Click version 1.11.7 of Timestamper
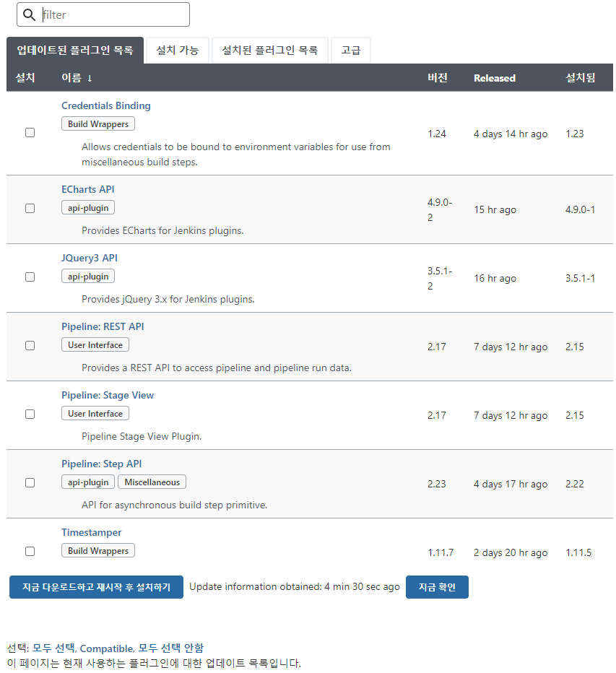 441,553
